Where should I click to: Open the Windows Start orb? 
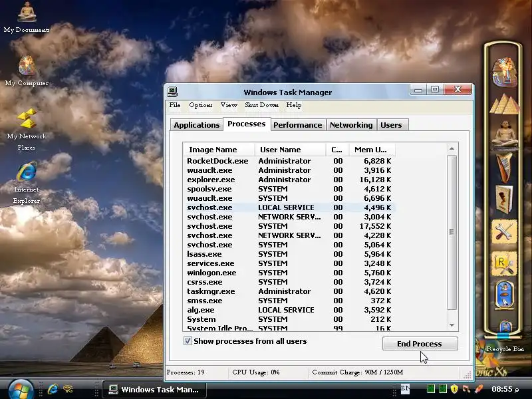[x=21, y=390]
